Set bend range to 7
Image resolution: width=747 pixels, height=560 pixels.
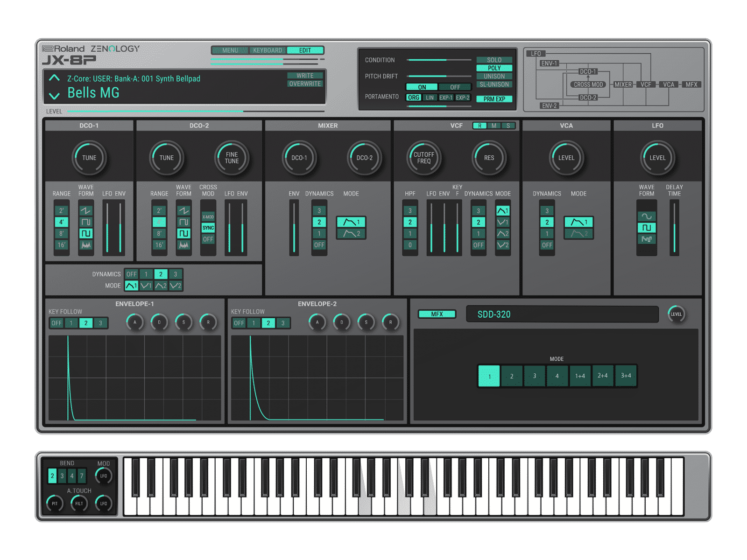pyautogui.click(x=82, y=476)
